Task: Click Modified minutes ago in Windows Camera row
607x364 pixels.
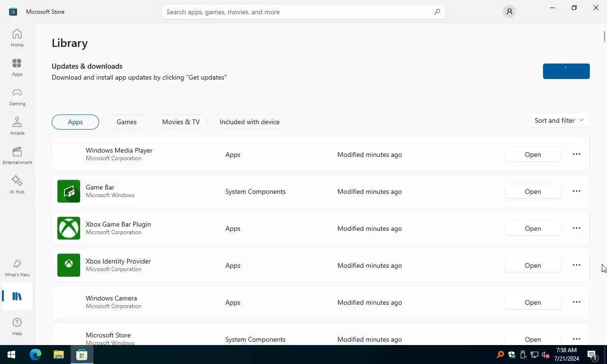Action: [369, 302]
